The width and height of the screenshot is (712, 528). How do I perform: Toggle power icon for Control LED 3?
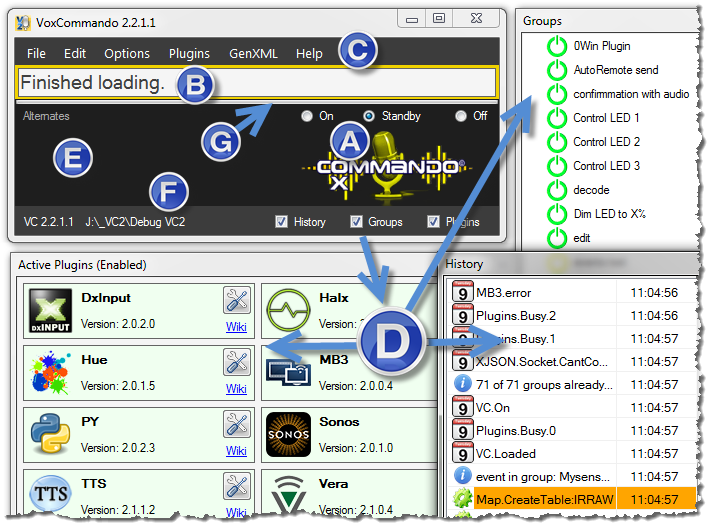coord(557,167)
